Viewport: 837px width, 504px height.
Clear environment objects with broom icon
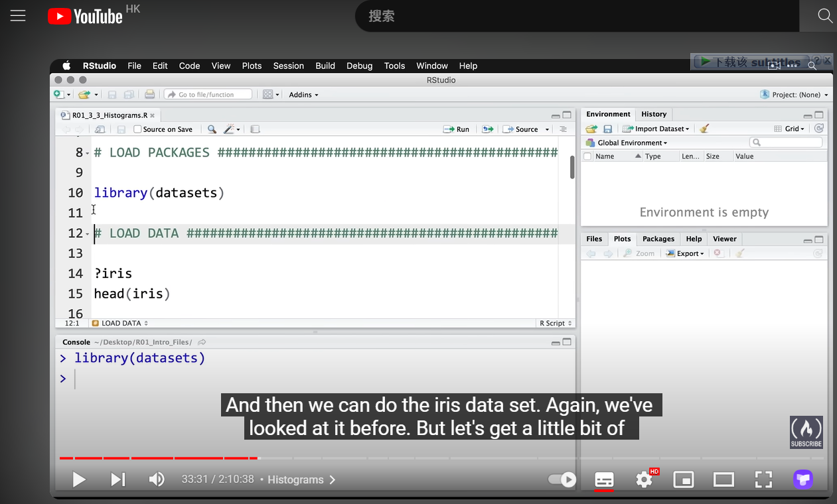coord(704,129)
